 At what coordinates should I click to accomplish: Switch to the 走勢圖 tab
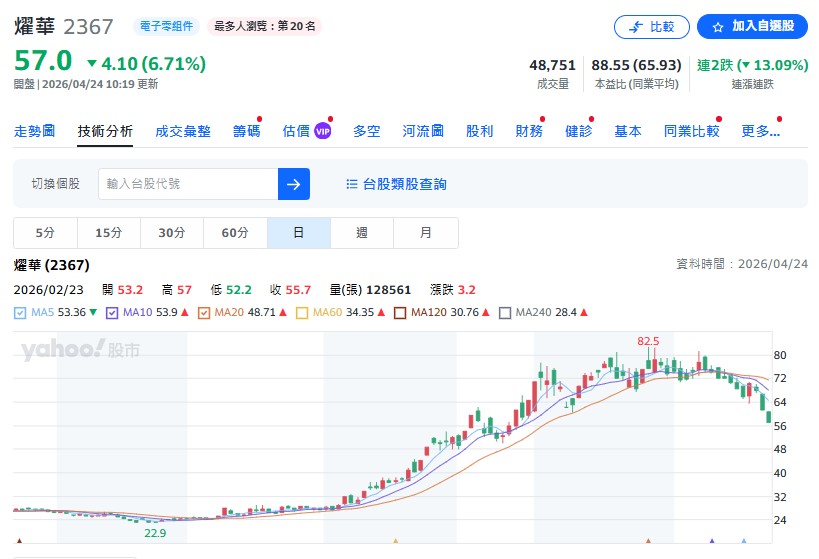[x=34, y=131]
